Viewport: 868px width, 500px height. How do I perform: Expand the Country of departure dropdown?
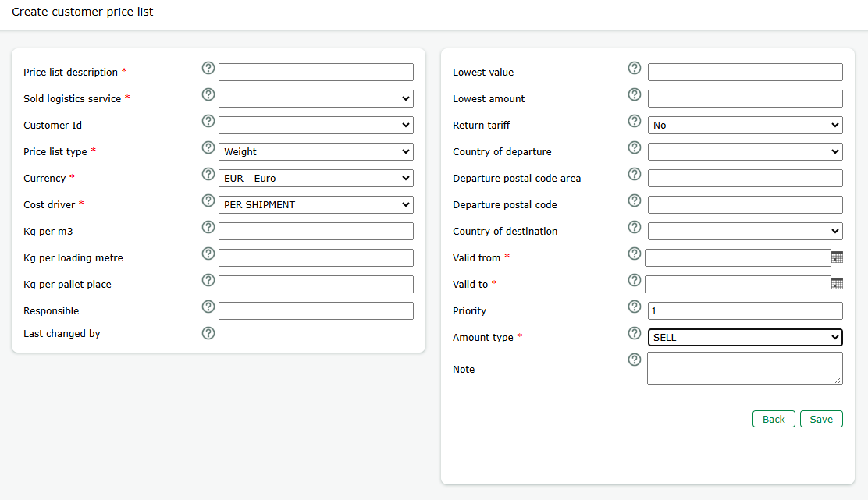click(745, 152)
